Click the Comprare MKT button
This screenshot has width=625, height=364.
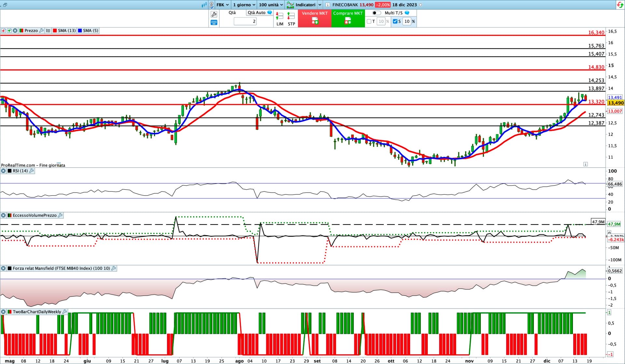click(348, 18)
